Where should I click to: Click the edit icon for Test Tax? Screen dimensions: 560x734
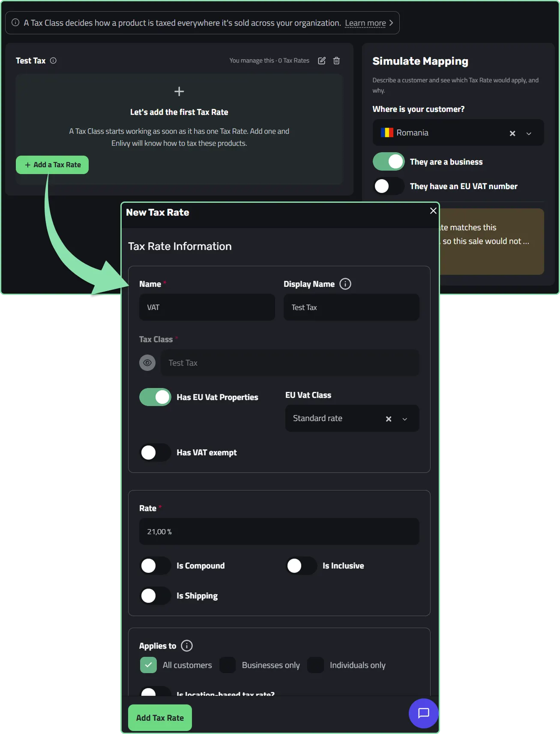point(322,60)
